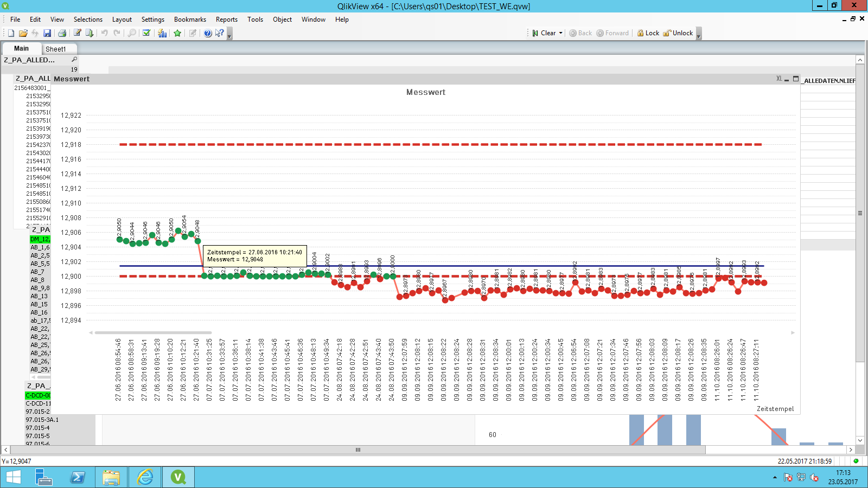Open Search with the magnifier toolbar icon
The width and height of the screenshot is (868, 488).
pos(132,33)
